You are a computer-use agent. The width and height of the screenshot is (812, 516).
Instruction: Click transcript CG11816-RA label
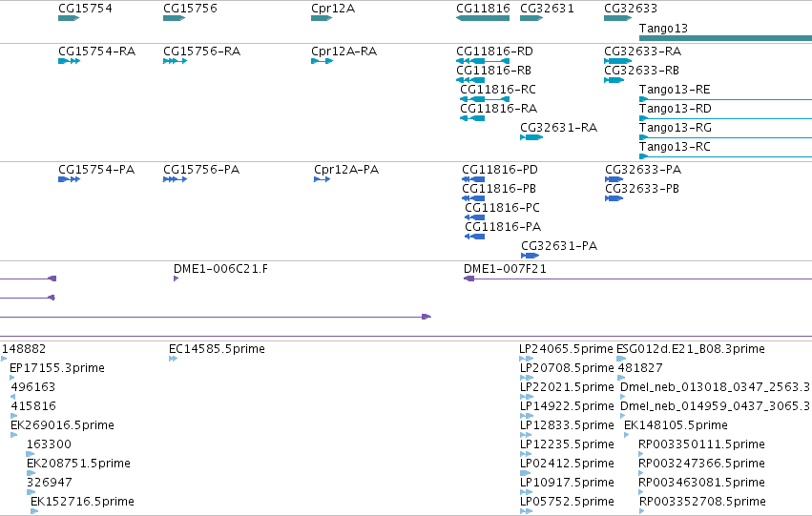point(499,109)
